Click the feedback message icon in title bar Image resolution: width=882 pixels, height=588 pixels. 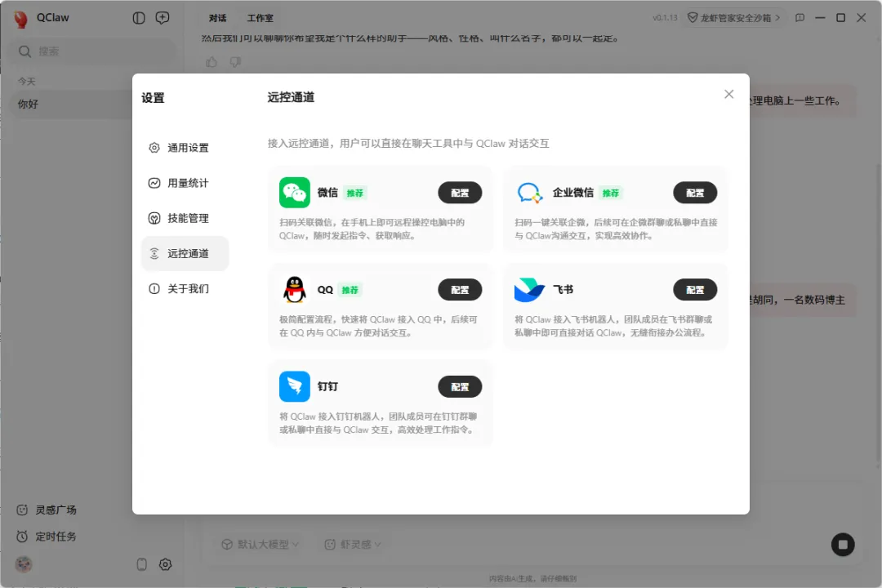coord(800,18)
